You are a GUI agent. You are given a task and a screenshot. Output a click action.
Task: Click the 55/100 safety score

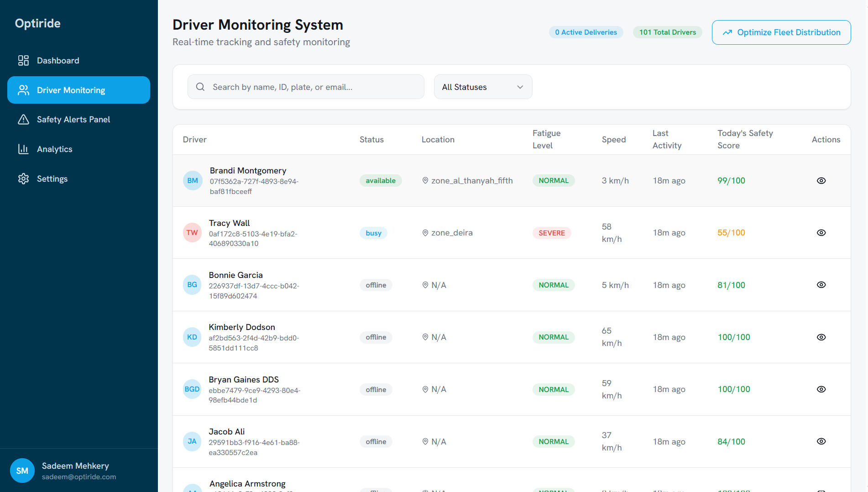[x=731, y=233]
